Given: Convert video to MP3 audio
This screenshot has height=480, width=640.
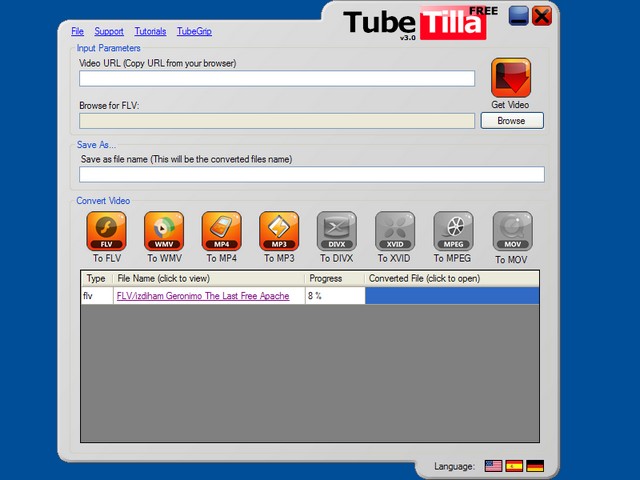Looking at the screenshot, I should 279,231.
